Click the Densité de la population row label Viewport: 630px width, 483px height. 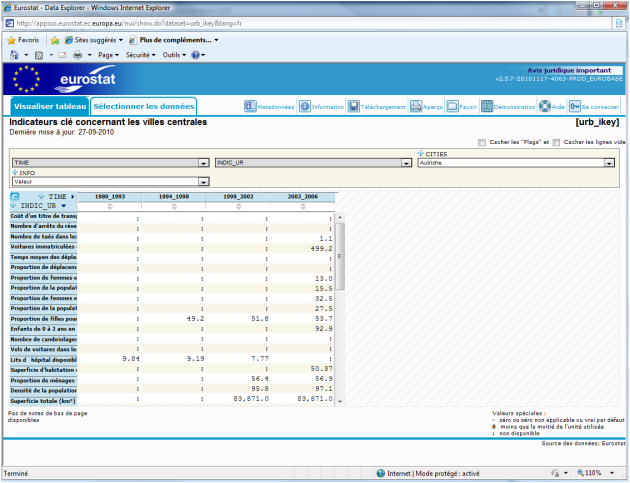tap(43, 390)
